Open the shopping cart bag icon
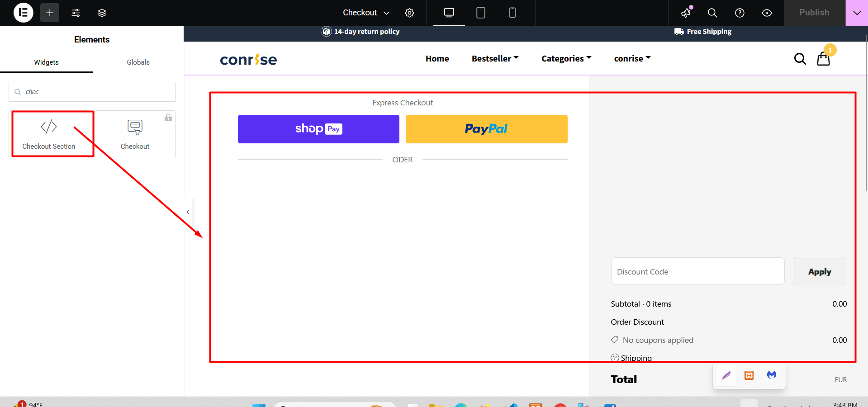868x407 pixels. (823, 59)
